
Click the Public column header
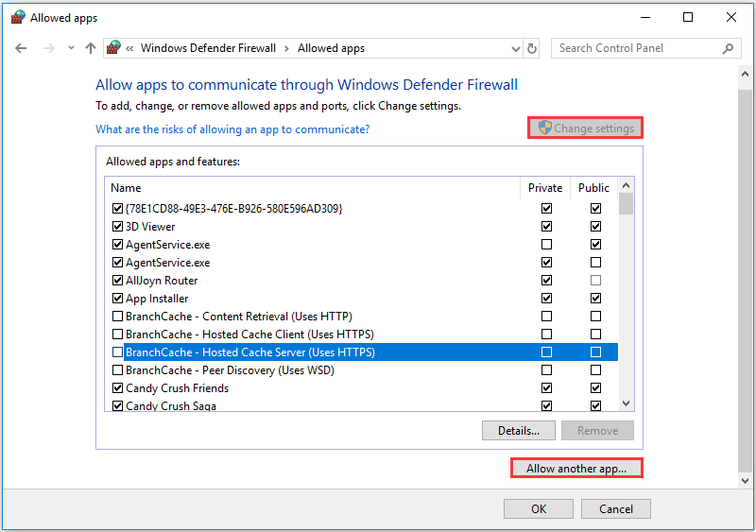(x=593, y=188)
